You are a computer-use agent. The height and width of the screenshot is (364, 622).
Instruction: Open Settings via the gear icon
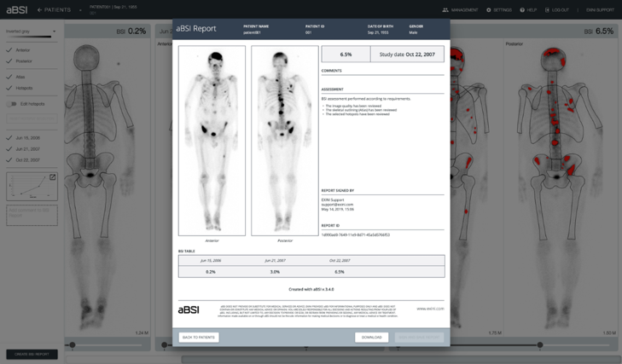point(489,10)
